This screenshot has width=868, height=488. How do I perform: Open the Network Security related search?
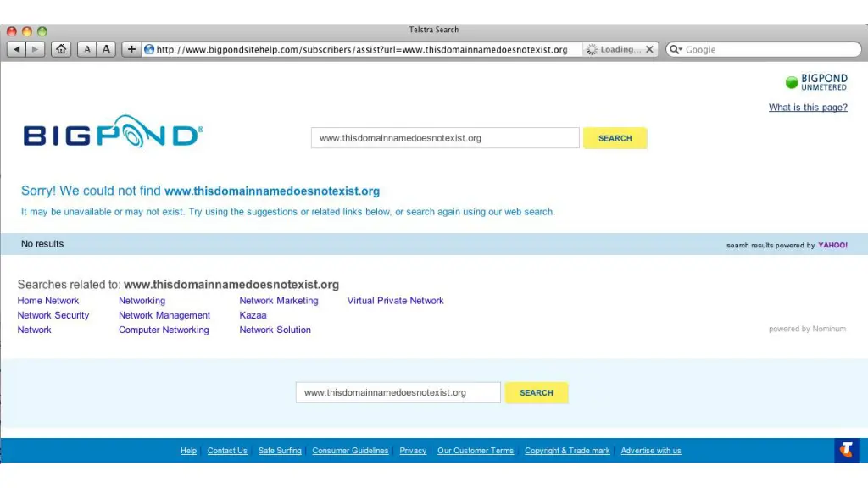pyautogui.click(x=53, y=315)
